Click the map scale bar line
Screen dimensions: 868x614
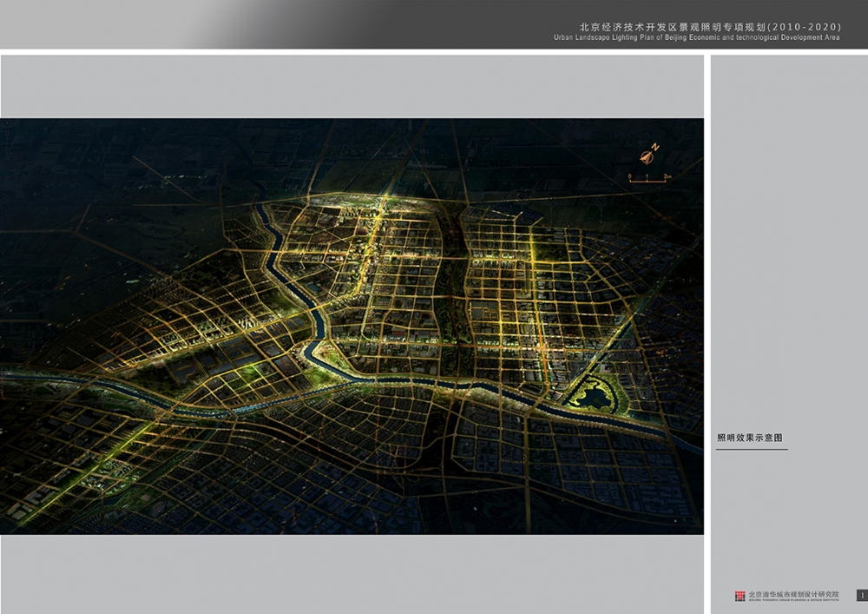(648, 182)
